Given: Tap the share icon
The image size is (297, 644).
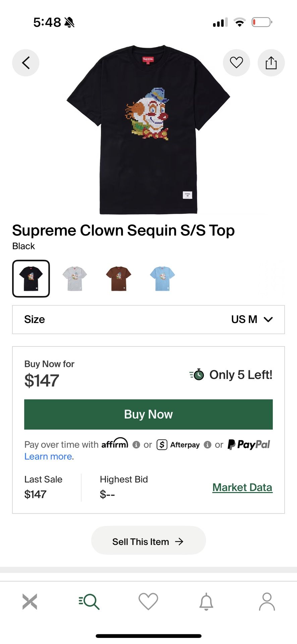Looking at the screenshot, I should [x=271, y=63].
